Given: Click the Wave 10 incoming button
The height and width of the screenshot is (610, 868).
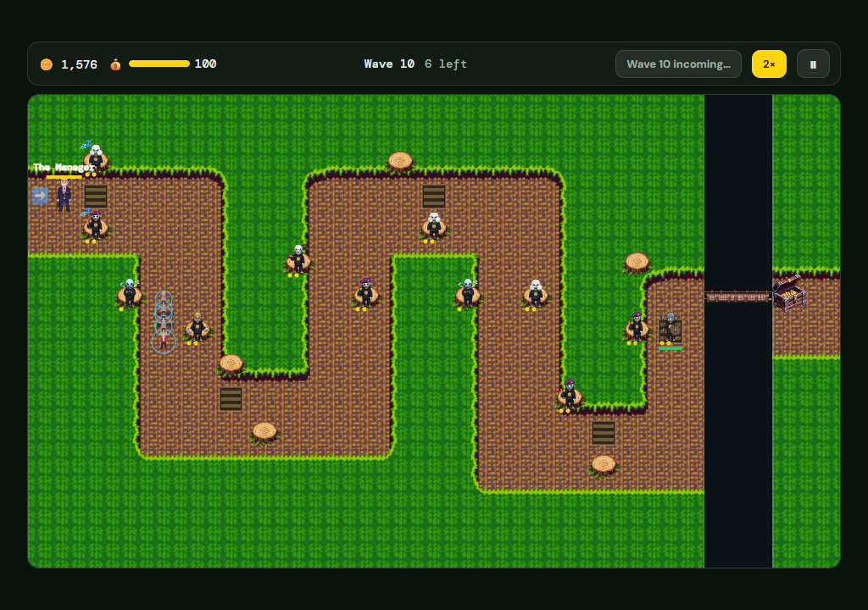Looking at the screenshot, I should (x=678, y=64).
